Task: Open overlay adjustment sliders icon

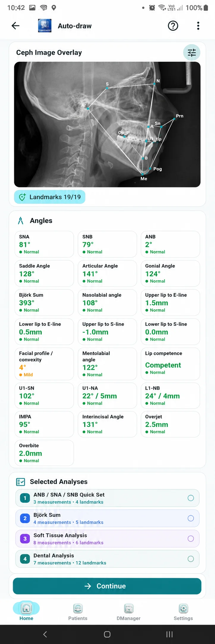Action: [192, 52]
